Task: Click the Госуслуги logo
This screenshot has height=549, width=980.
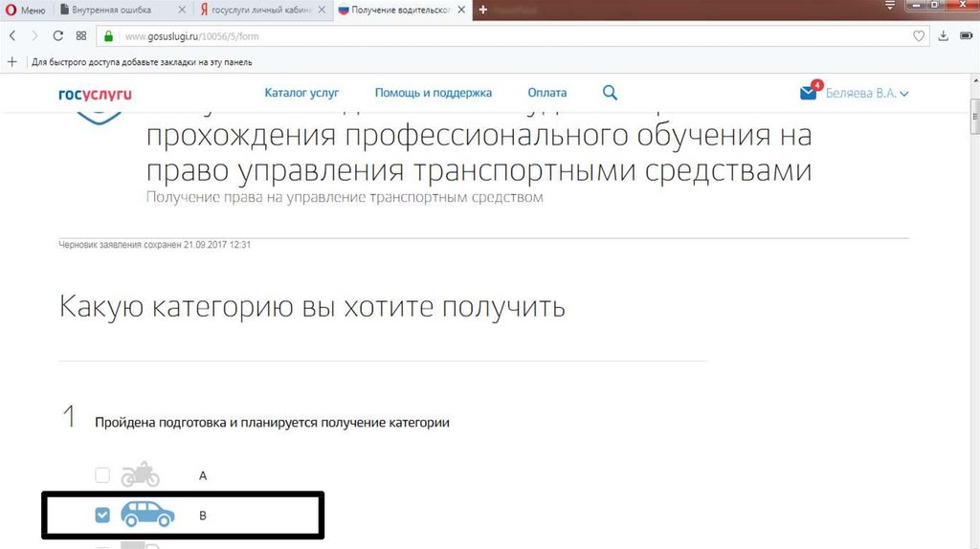Action: pyautogui.click(x=95, y=94)
